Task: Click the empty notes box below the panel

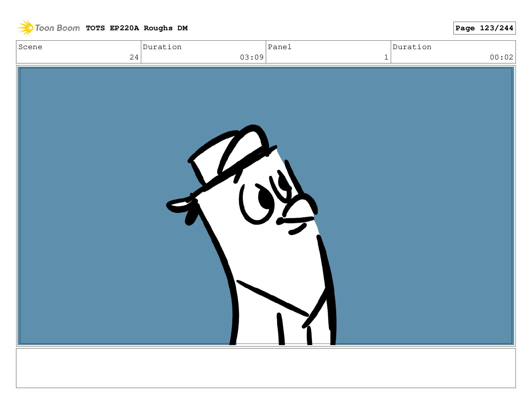Action: coord(266,368)
